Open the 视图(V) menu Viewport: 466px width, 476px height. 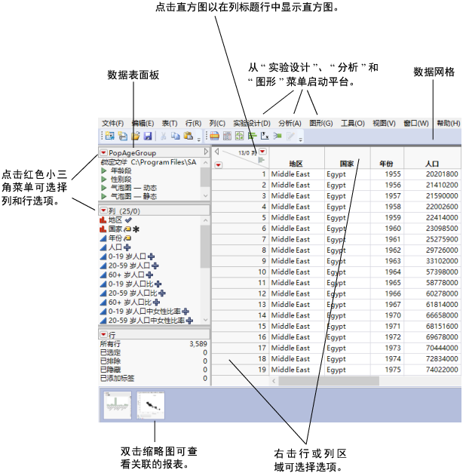click(384, 123)
